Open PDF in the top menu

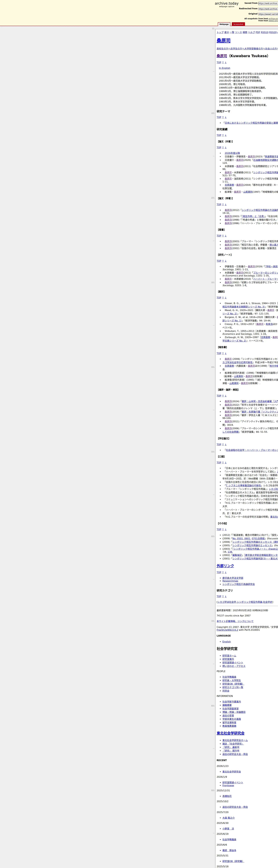click(258, 32)
